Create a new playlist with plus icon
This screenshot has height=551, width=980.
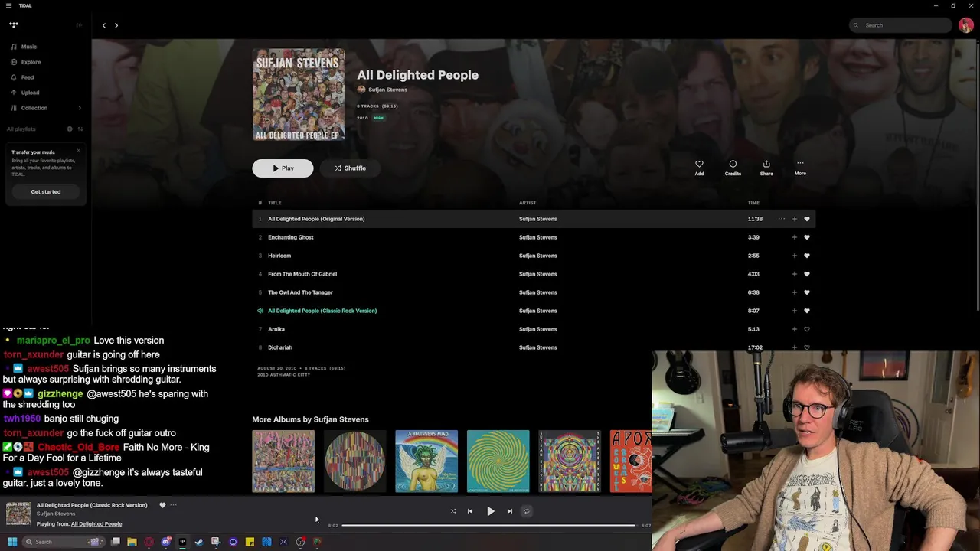point(69,129)
